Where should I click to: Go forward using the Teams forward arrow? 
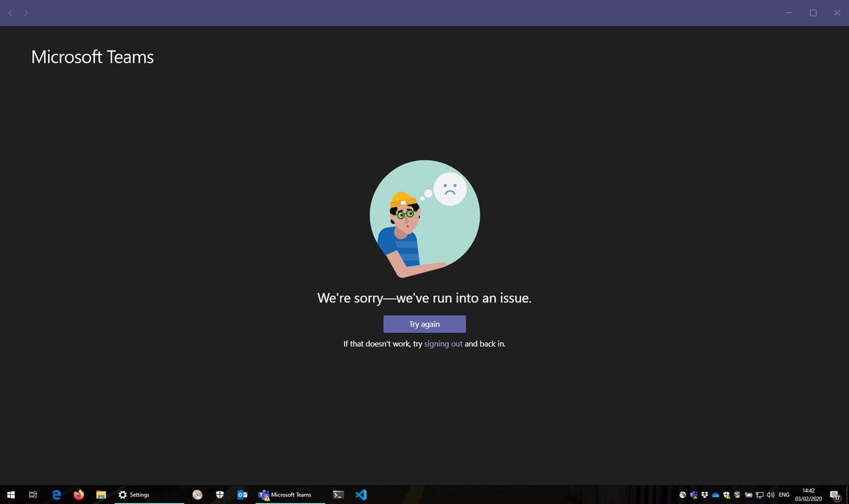[x=26, y=13]
